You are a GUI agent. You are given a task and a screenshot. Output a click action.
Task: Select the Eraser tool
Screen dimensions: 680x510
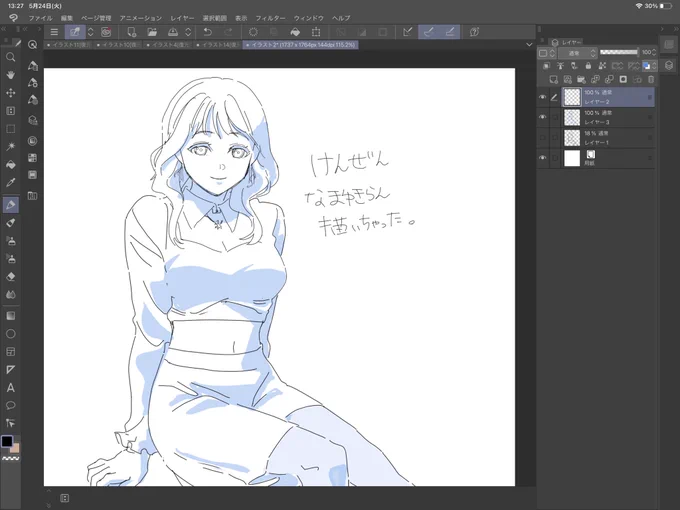[11, 277]
